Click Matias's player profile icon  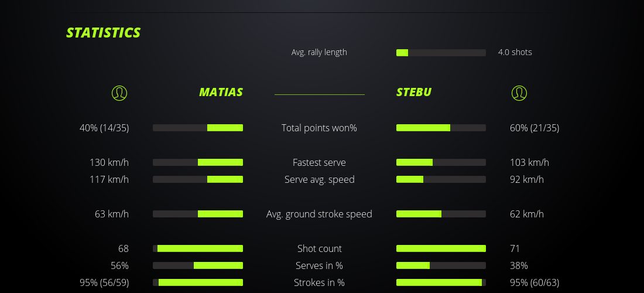point(119,93)
